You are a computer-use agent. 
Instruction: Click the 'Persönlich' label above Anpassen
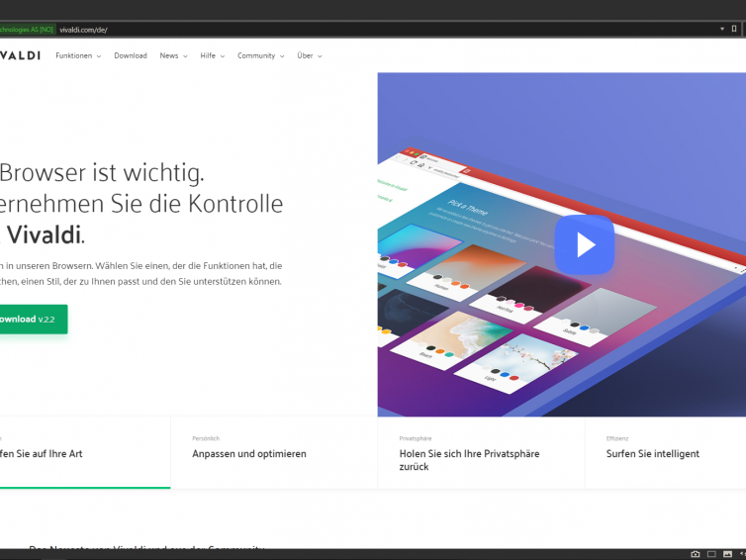[206, 438]
